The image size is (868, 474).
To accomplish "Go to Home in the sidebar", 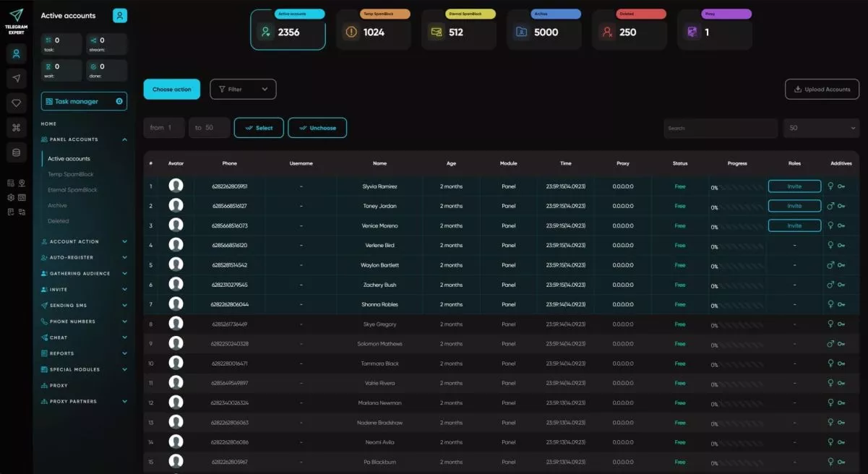I will click(48, 124).
